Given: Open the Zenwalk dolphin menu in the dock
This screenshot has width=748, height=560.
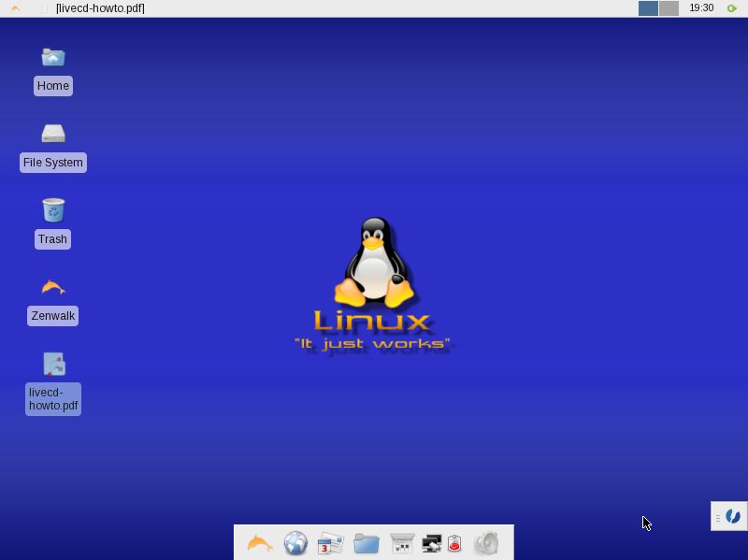Looking at the screenshot, I should click(x=260, y=543).
